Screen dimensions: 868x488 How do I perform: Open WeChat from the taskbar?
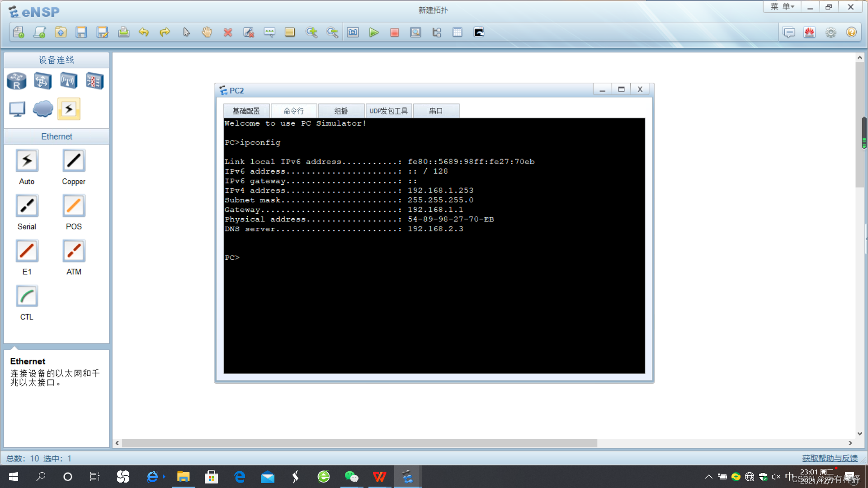coord(351,477)
